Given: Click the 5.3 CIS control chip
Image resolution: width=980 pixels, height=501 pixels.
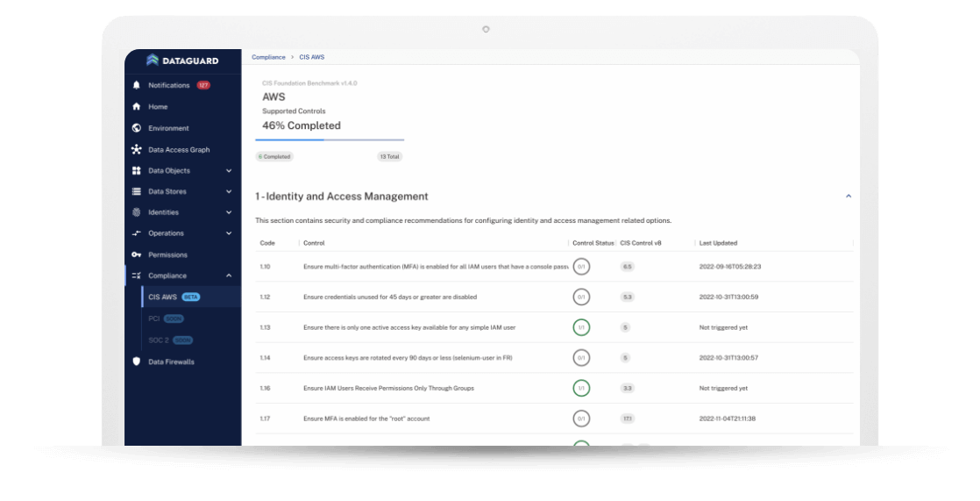Looking at the screenshot, I should [627, 297].
